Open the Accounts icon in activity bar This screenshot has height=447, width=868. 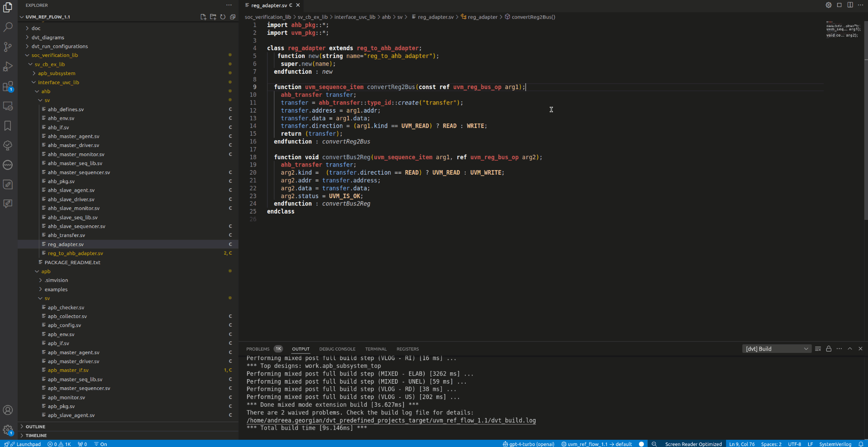8,410
